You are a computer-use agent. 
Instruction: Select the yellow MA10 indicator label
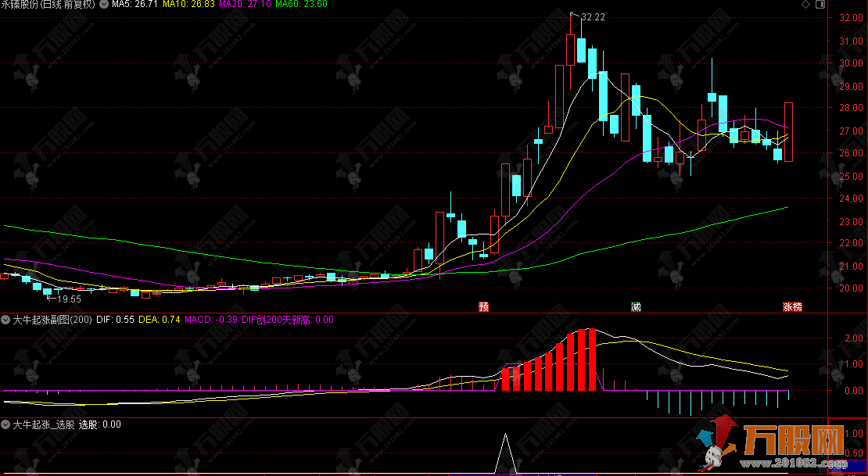coord(188,5)
